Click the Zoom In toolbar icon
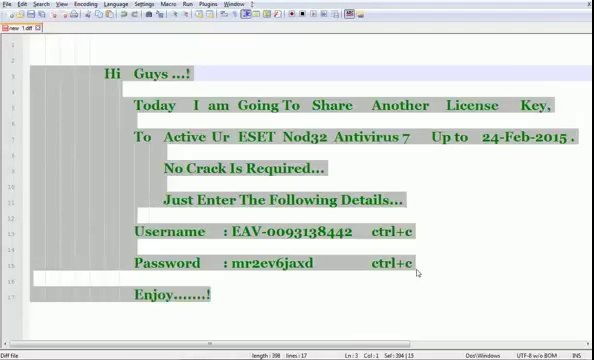The width and height of the screenshot is (594, 360). 175,14
